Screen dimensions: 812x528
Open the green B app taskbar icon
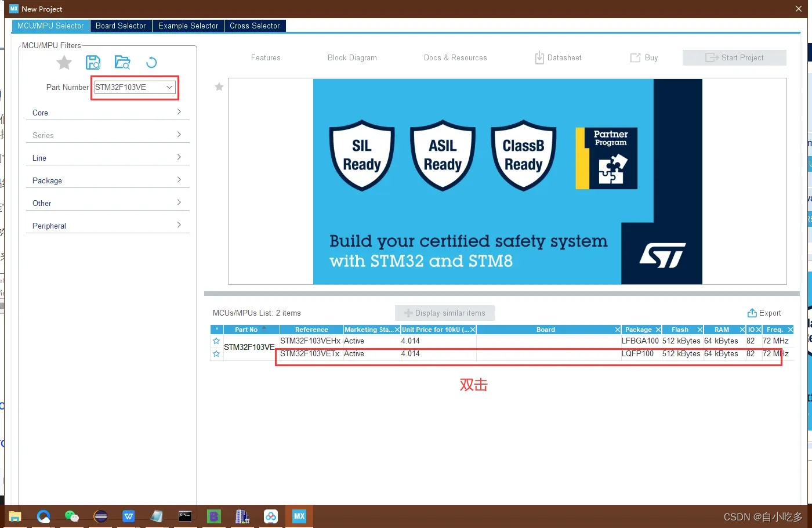point(214,516)
